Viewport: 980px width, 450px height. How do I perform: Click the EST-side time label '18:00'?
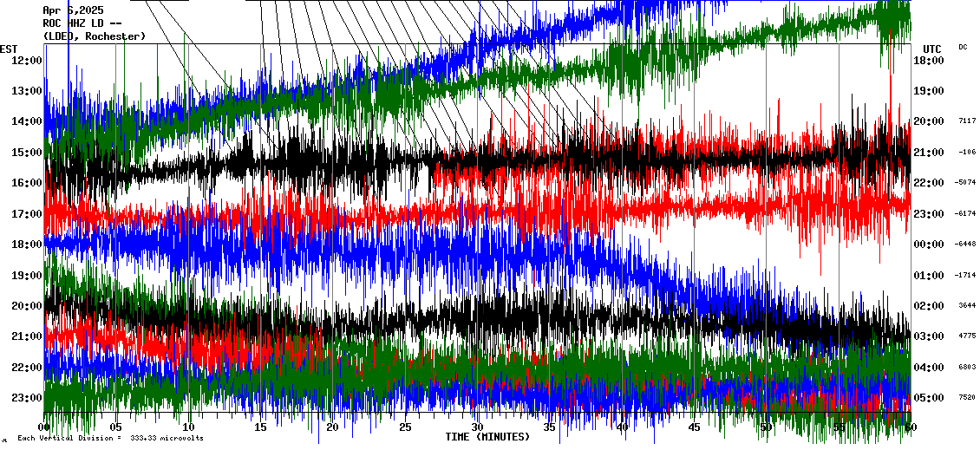26,245
